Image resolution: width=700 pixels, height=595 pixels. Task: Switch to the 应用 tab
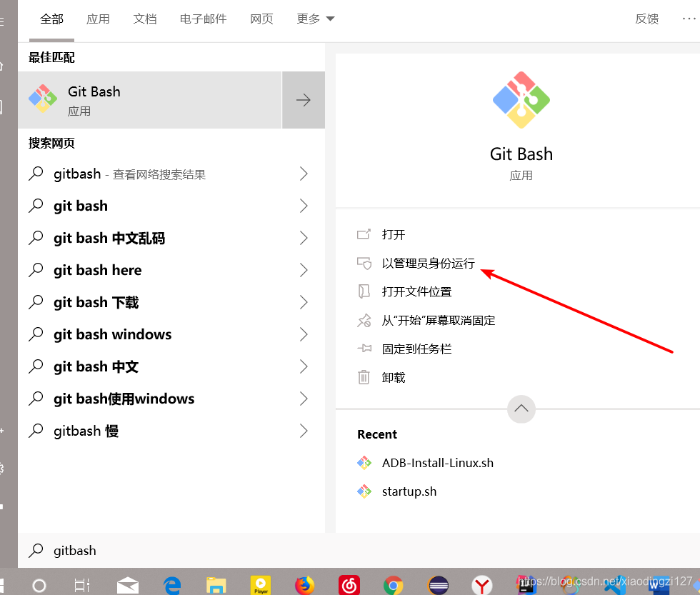99,19
